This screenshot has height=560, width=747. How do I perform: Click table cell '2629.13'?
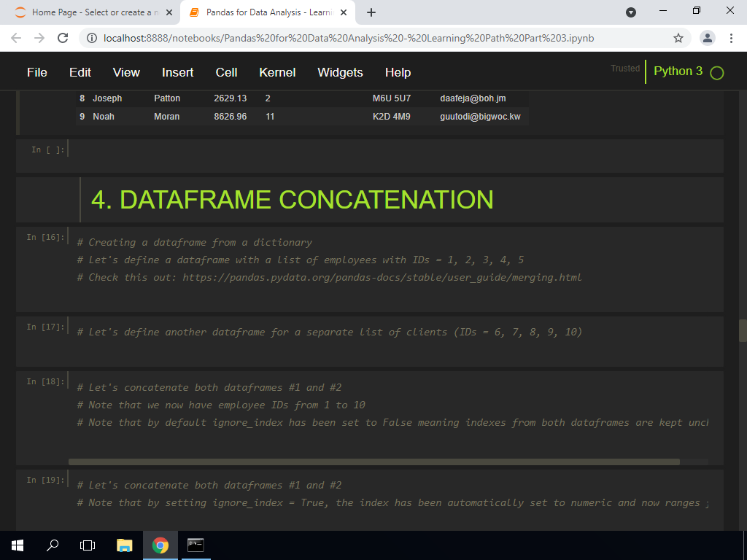click(x=230, y=98)
